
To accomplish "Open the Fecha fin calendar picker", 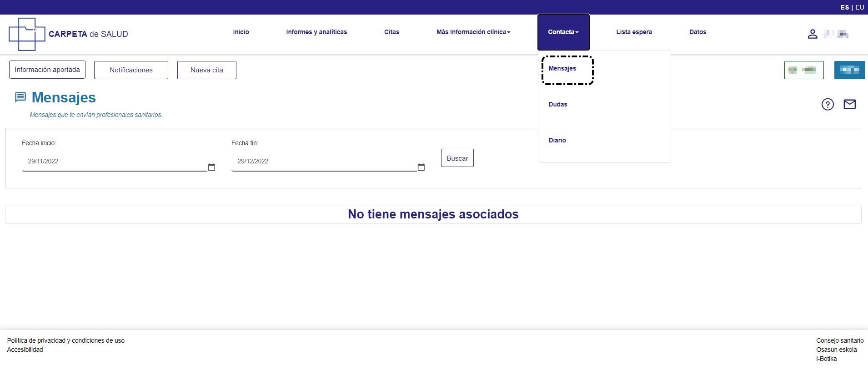I will click(x=421, y=167).
